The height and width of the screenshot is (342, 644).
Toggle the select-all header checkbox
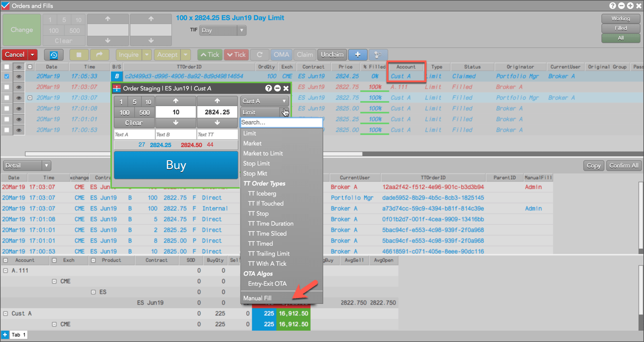pyautogui.click(x=6, y=67)
